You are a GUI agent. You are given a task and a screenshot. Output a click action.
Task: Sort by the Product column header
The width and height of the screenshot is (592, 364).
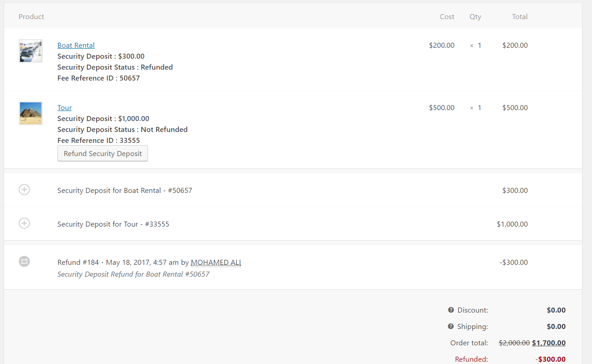(31, 17)
